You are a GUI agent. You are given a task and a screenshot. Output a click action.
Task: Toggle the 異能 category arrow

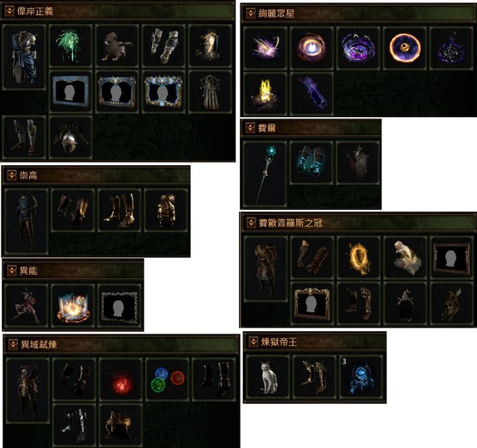pos(12,270)
